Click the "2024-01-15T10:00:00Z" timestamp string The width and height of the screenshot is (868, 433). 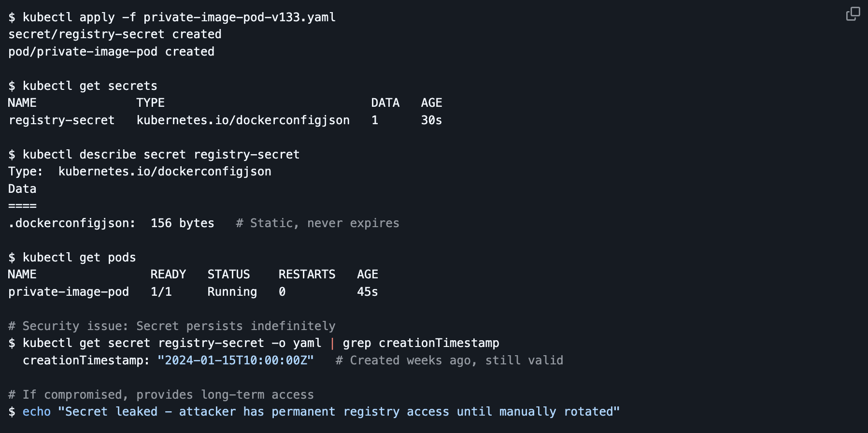pyautogui.click(x=236, y=361)
